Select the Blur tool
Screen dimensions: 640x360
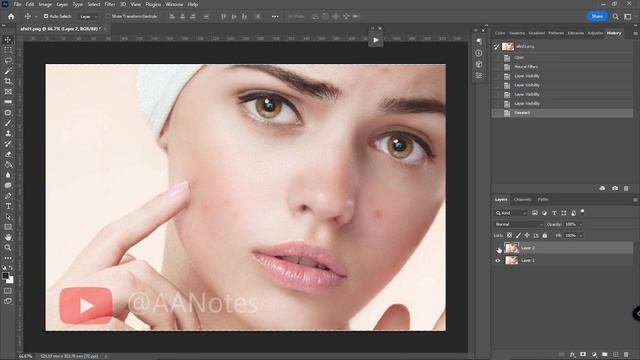pyautogui.click(x=8, y=175)
